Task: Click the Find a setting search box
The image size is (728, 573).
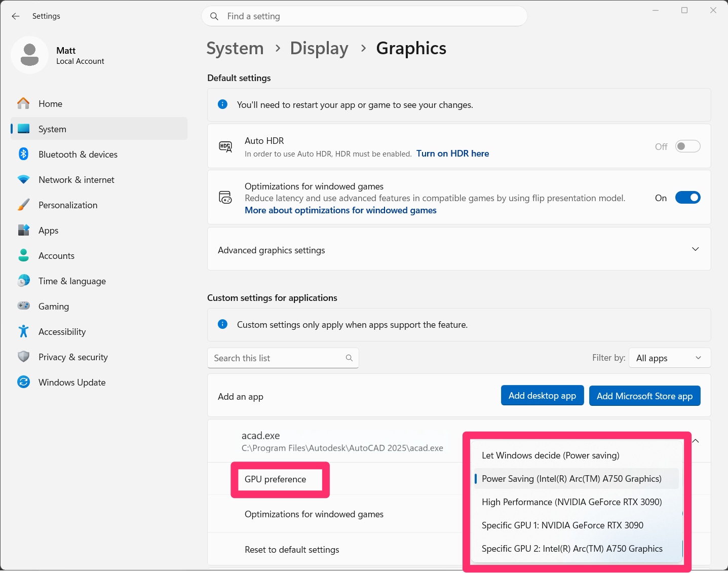Action: (364, 16)
